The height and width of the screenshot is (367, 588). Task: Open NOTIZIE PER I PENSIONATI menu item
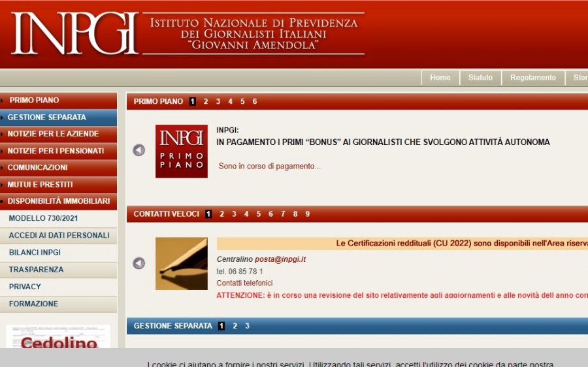[59, 151]
